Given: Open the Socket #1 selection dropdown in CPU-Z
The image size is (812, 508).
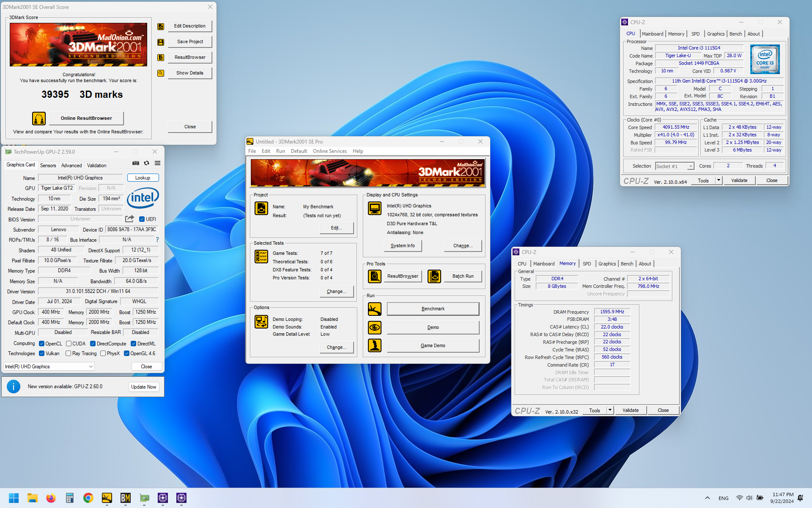Looking at the screenshot, I should tap(675, 166).
